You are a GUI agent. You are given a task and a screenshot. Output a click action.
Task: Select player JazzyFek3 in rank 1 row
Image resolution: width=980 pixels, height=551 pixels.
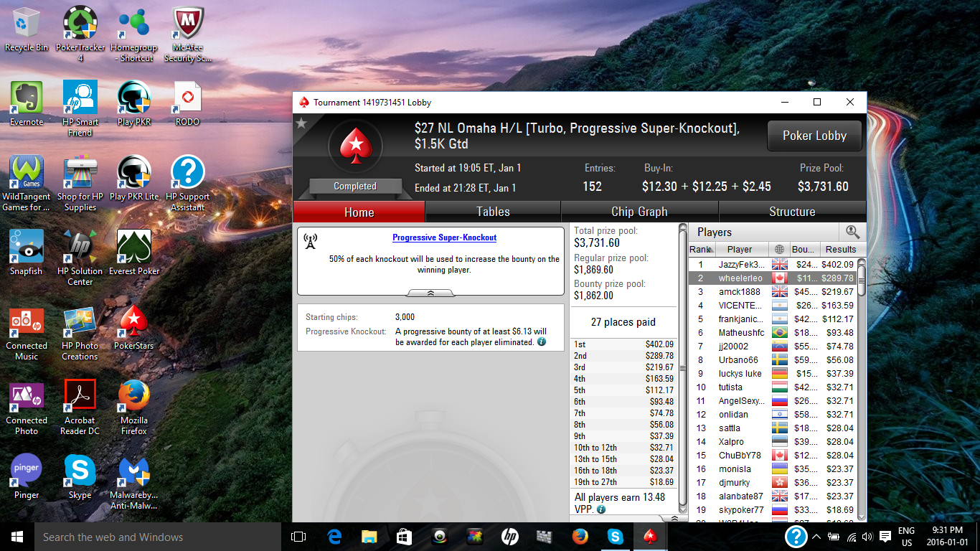coord(773,265)
